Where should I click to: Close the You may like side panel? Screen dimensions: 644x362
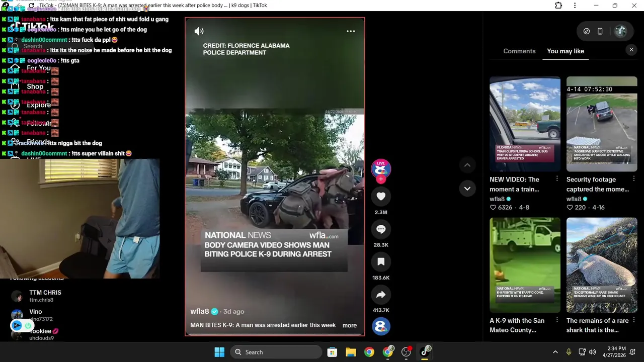pos(631,50)
